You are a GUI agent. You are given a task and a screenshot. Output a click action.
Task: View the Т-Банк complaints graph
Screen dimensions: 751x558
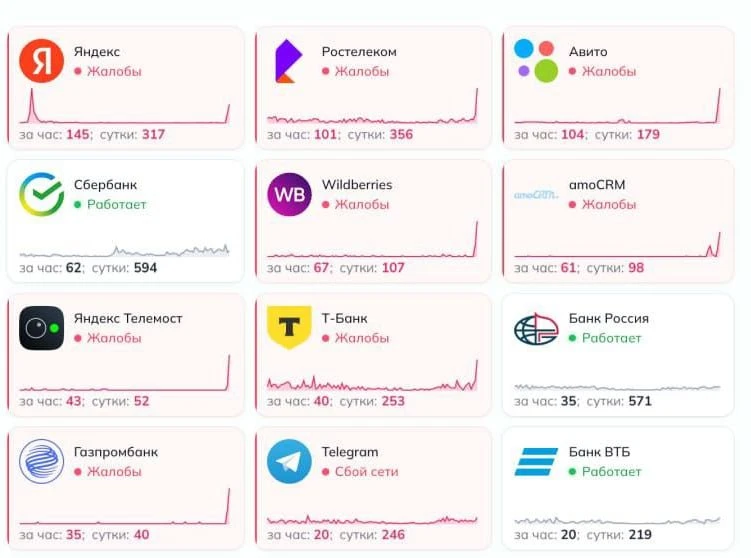click(x=372, y=376)
